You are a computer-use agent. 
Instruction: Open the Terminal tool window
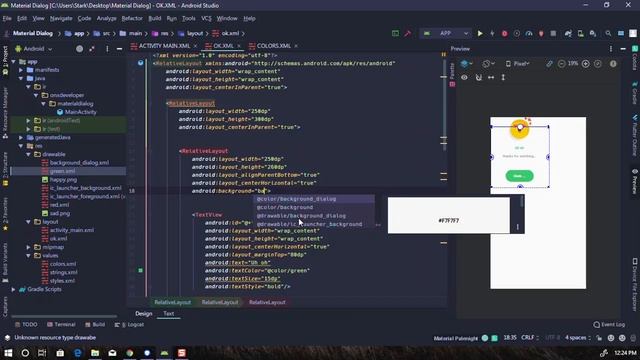point(61,324)
